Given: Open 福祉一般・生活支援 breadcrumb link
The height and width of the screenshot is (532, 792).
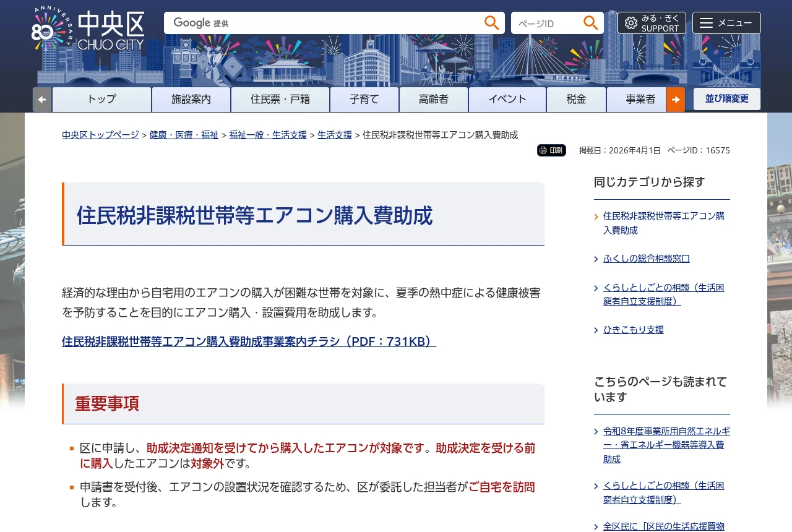Looking at the screenshot, I should (268, 135).
